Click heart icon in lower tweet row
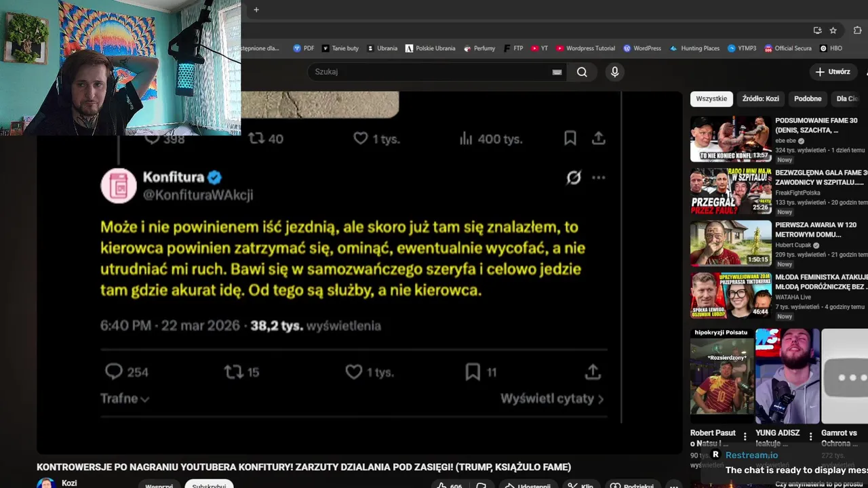 pyautogui.click(x=353, y=371)
